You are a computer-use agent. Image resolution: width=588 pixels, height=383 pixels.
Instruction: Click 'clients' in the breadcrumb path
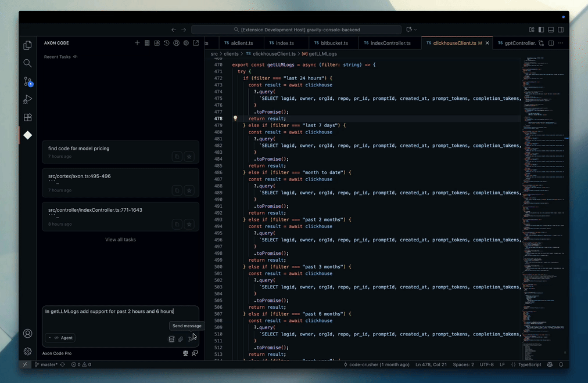point(231,54)
